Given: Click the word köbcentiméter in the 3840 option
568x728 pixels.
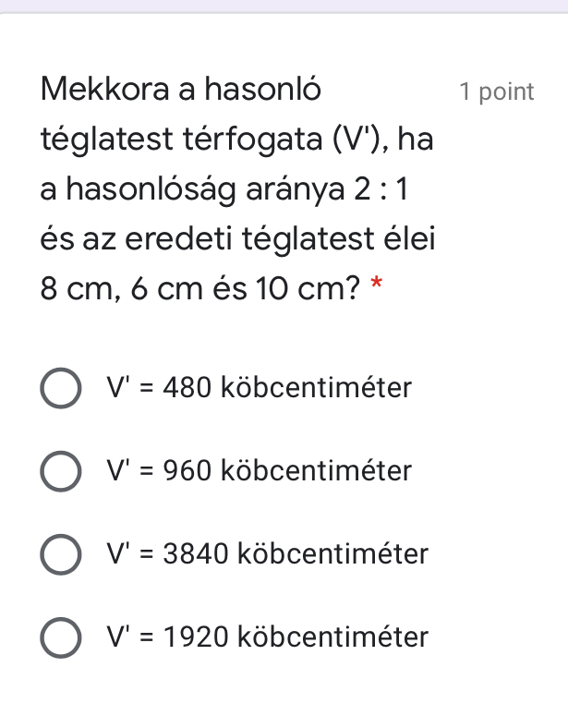Looking at the screenshot, I should (333, 554).
